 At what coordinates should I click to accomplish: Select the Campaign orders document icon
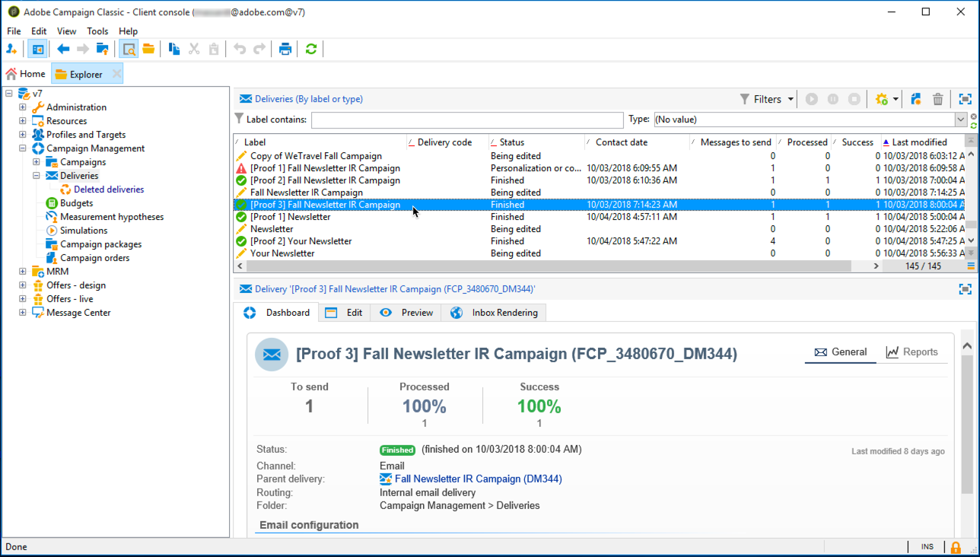pos(52,258)
